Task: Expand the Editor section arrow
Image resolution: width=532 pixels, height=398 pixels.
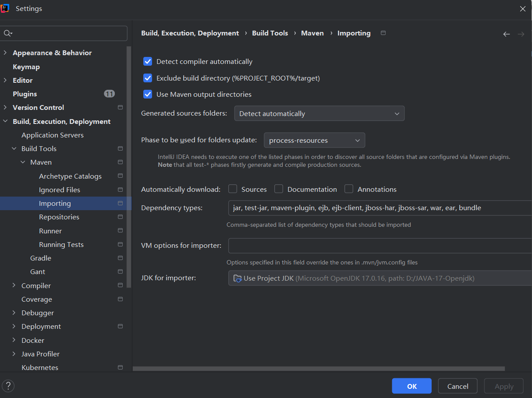Action: (x=5, y=80)
